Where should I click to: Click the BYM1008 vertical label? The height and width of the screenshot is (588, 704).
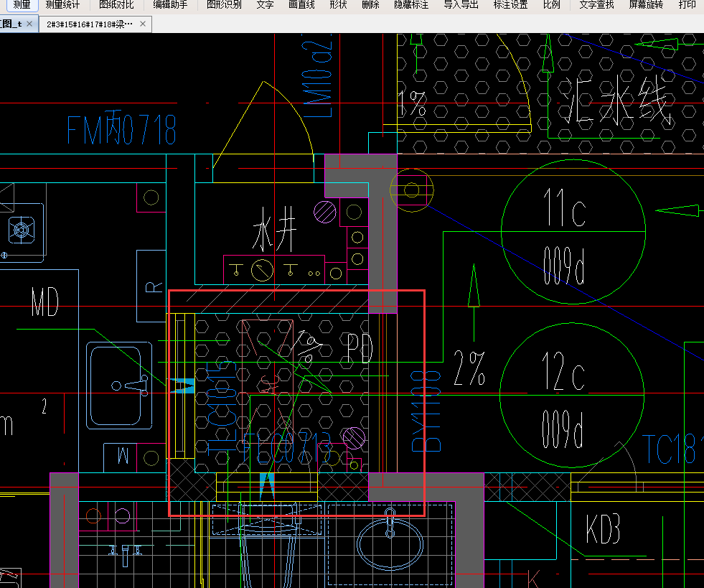[x=426, y=411]
